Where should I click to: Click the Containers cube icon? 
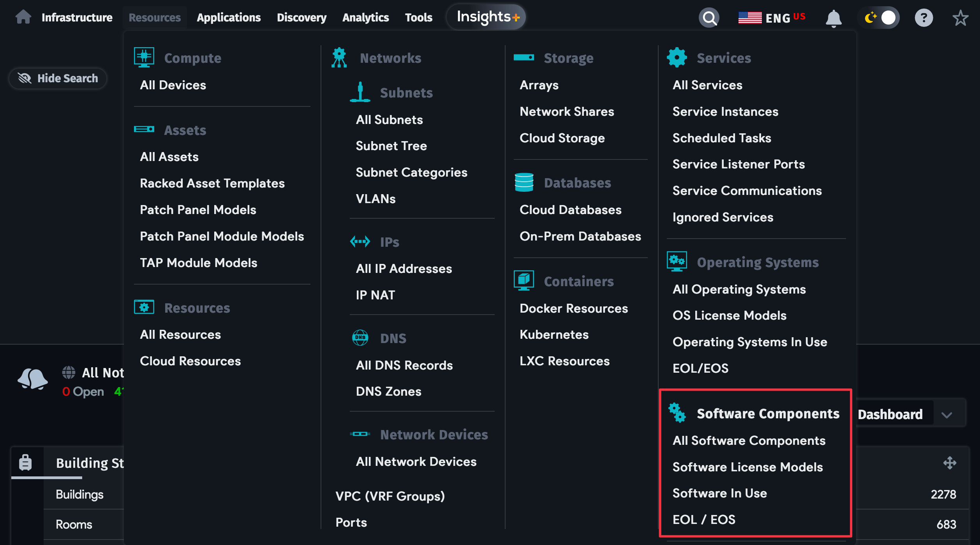524,280
